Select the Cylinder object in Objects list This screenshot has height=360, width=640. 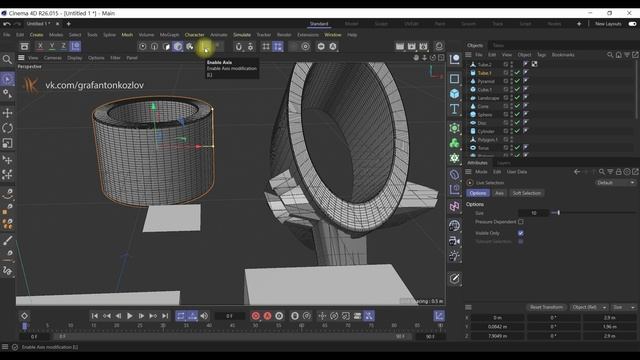(x=486, y=131)
